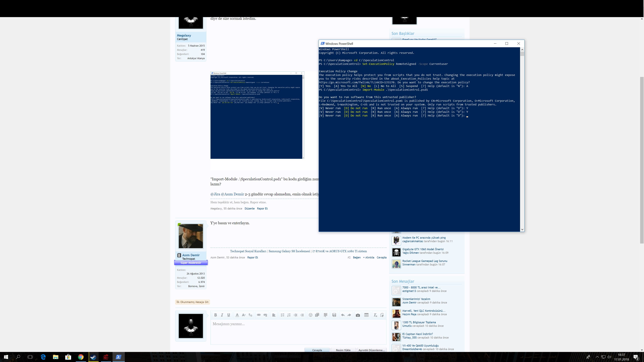Screen dimensions: 644x362
Task: Open Steam from the taskbar
Action: (93, 357)
